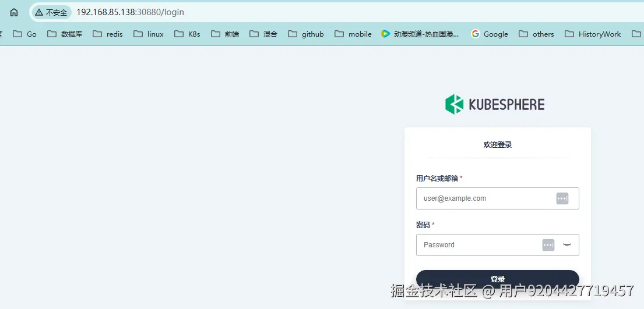
Task: Open the mobile bookmarks folder
Action: pos(353,34)
